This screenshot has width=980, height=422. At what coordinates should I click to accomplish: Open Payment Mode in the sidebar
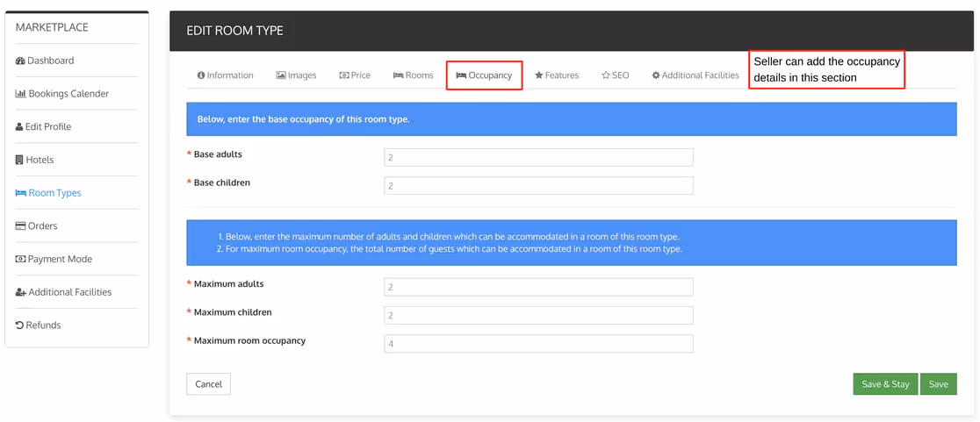52,260
